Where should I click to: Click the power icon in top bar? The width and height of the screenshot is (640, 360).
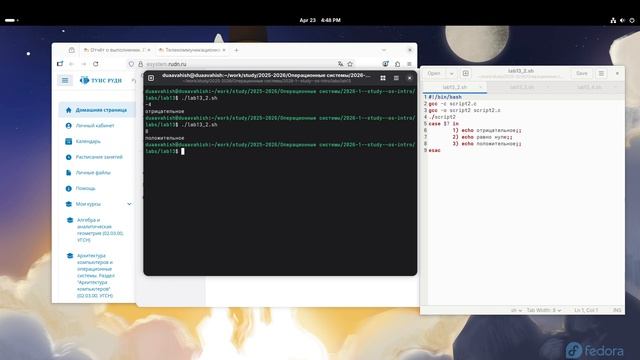click(632, 20)
